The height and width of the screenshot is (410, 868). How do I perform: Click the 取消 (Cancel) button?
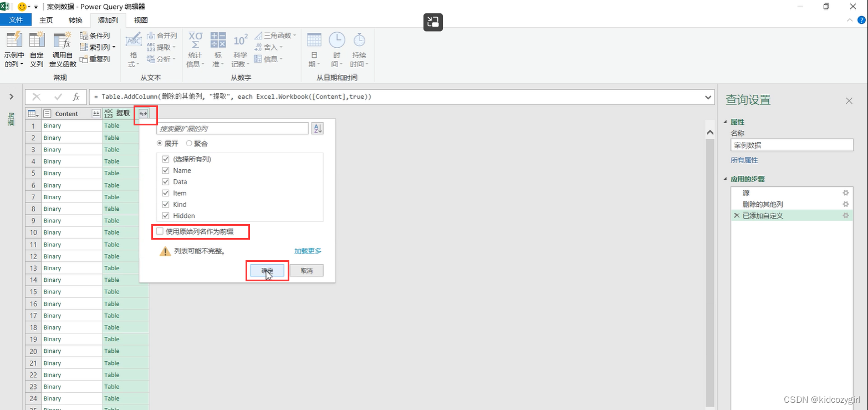point(307,270)
